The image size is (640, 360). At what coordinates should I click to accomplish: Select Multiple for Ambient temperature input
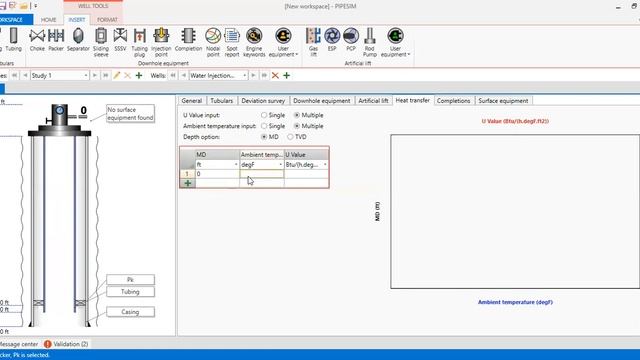(x=297, y=126)
